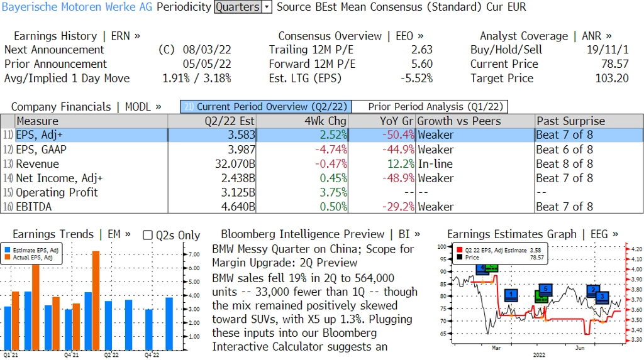
Task: Click the EPS, Adj+ estimate 3.583
Action: [x=241, y=135]
